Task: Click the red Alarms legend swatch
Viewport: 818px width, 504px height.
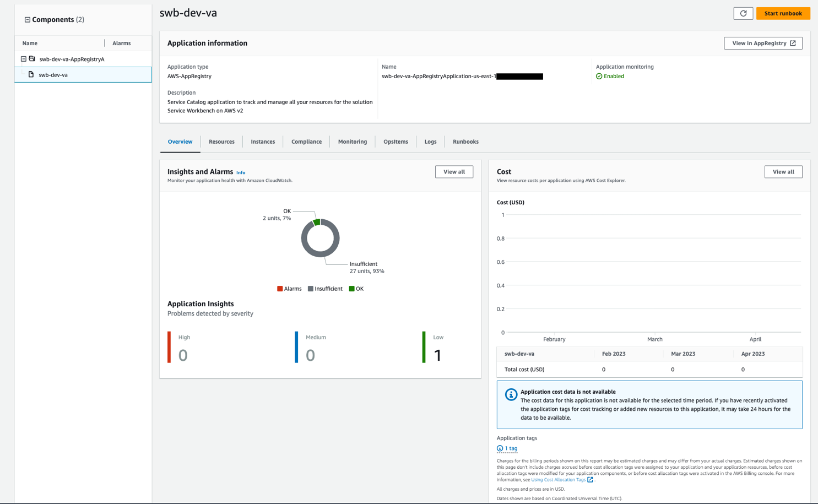Action: (x=280, y=289)
